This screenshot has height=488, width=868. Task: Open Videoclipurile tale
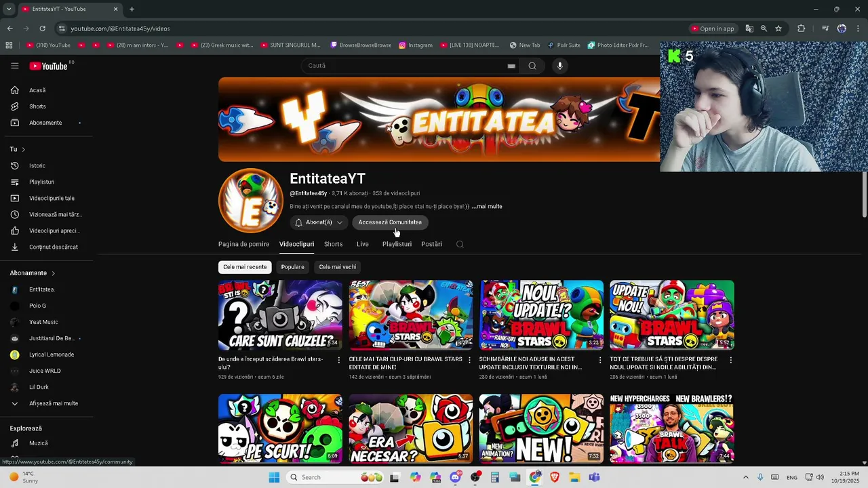click(x=52, y=198)
